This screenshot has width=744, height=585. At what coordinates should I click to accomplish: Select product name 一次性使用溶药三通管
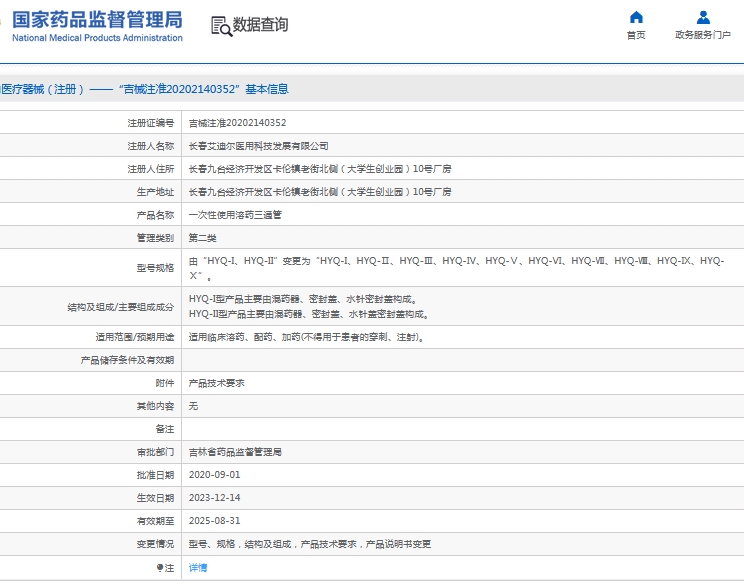235,215
